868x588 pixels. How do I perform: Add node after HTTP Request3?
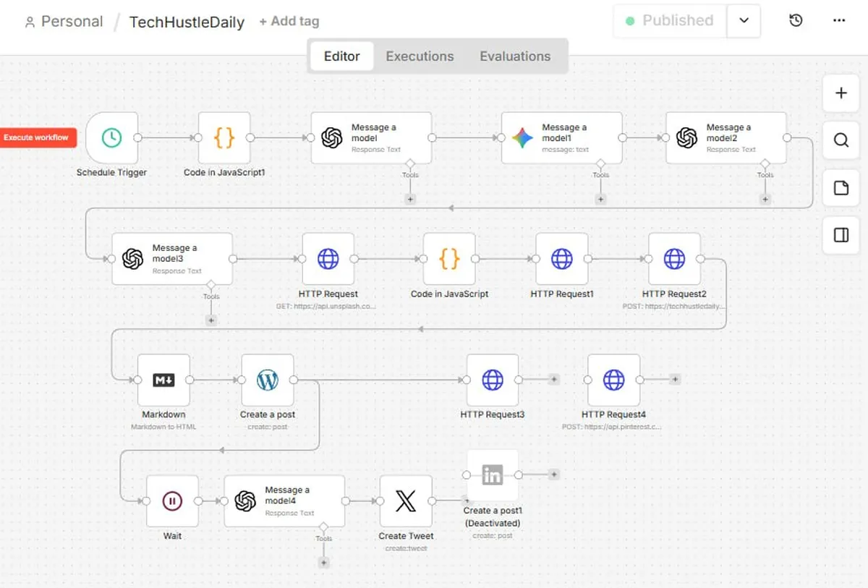coord(553,379)
